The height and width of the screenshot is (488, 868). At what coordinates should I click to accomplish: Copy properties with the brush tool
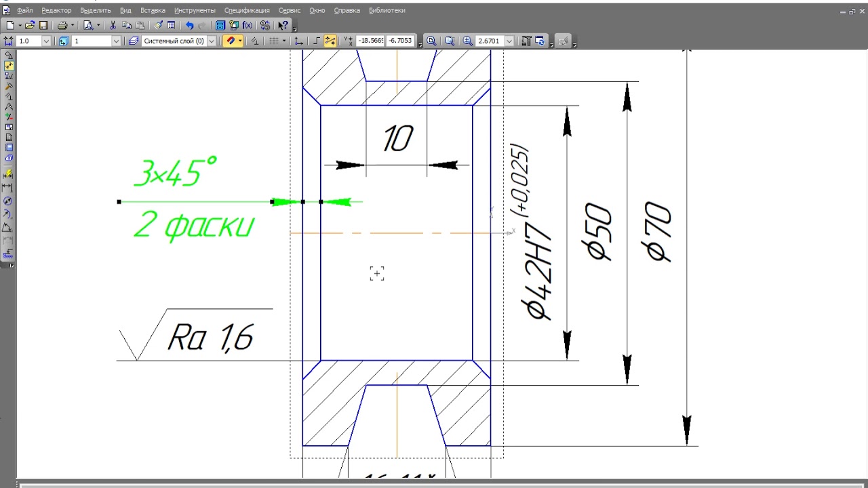click(158, 25)
